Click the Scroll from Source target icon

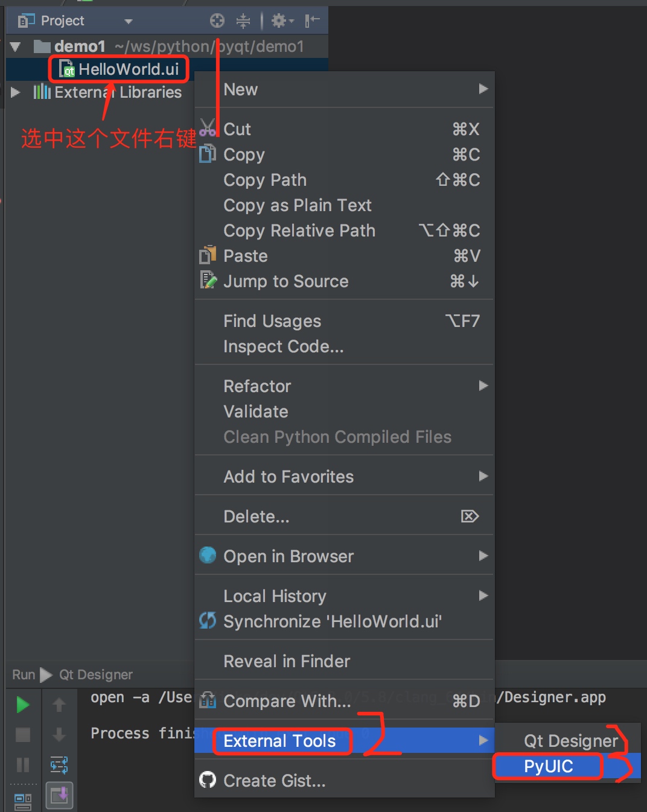point(217,21)
